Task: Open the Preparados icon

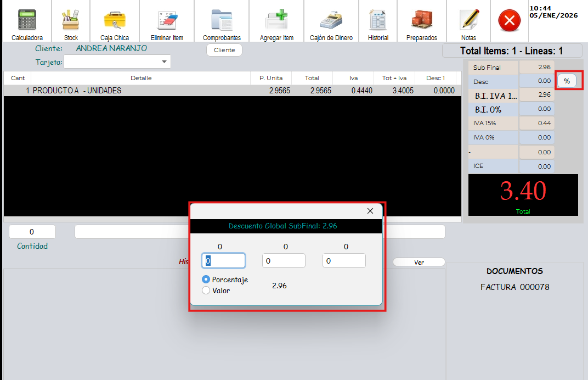Action: (422, 21)
